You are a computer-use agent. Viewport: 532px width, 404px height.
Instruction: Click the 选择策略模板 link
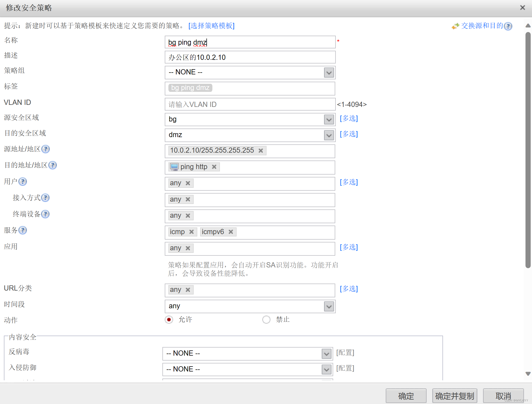211,26
